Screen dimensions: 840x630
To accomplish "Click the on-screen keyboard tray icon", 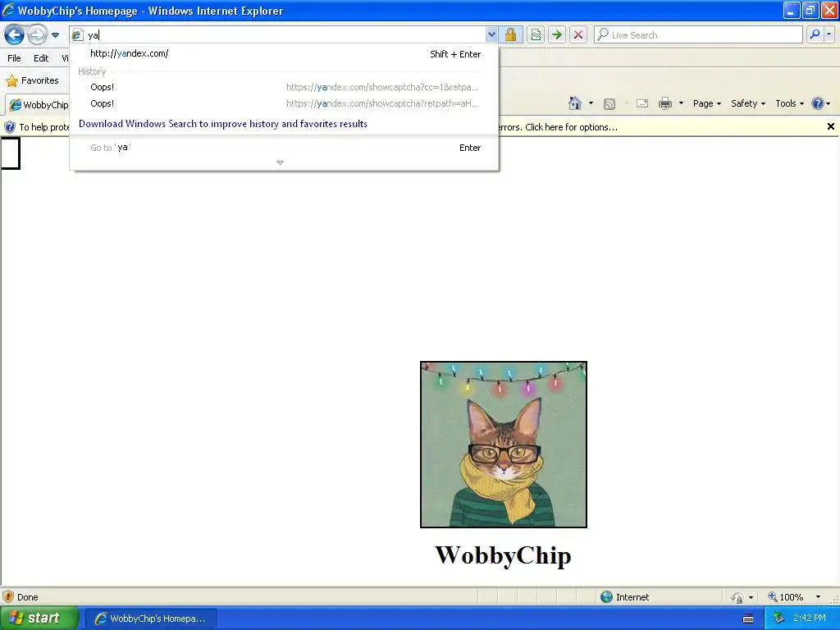I will 748,619.
